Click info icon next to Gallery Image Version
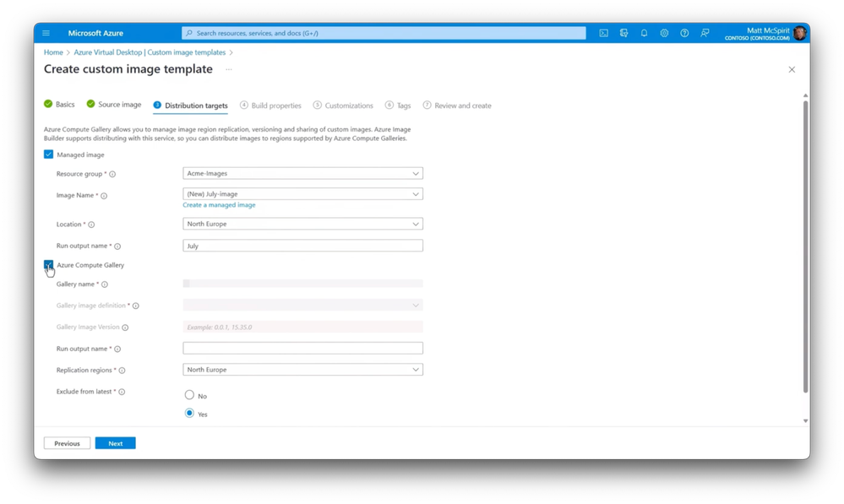Viewport: 844px width, 504px height. 125,328
